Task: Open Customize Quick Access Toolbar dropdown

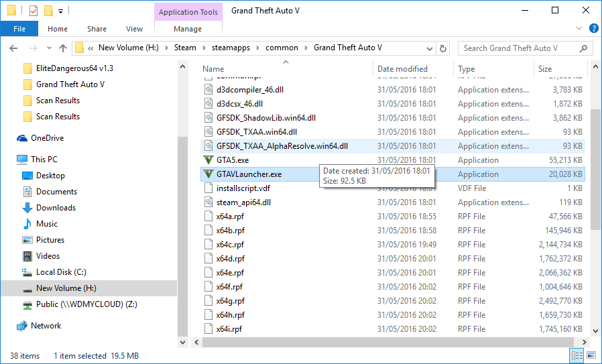Action: [x=60, y=11]
